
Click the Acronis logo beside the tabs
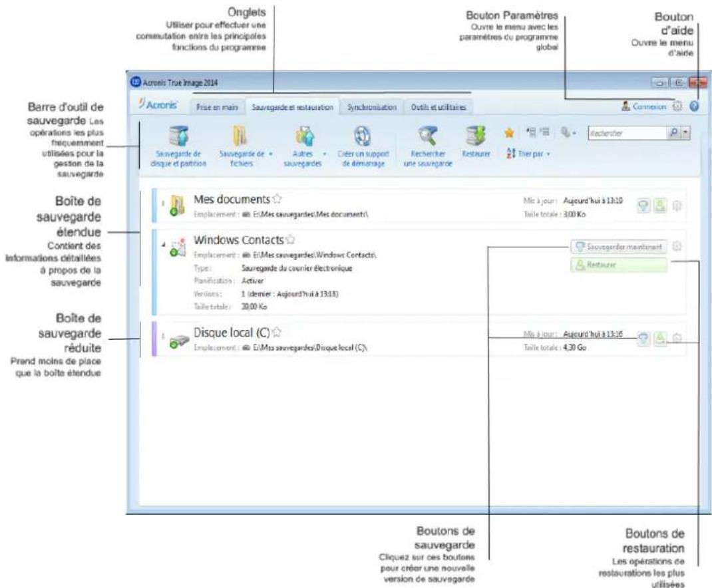coord(158,104)
